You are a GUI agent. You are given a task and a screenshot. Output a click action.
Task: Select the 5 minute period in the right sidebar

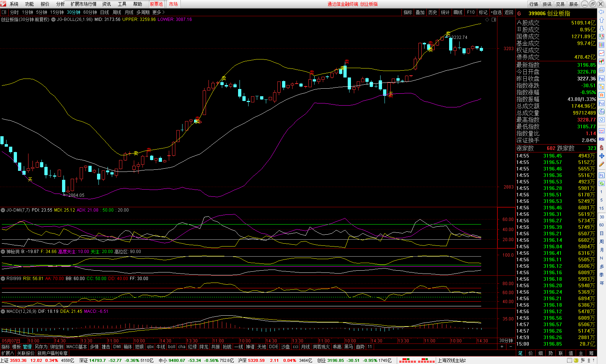point(601,200)
